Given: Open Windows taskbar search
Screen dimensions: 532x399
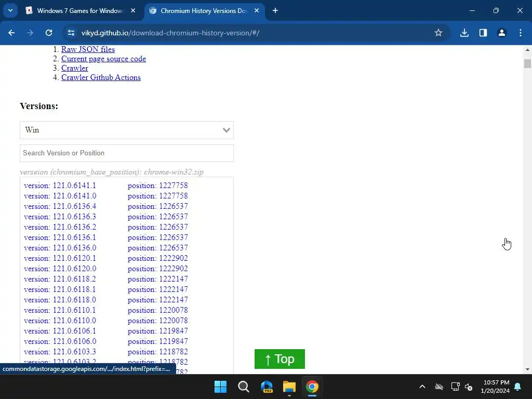Looking at the screenshot, I should [x=243, y=387].
